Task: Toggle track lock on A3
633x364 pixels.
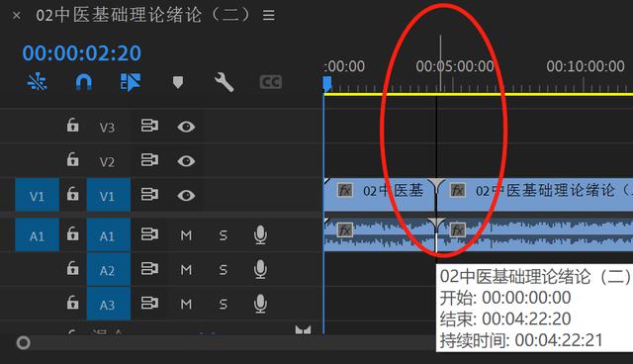Action: 72,303
